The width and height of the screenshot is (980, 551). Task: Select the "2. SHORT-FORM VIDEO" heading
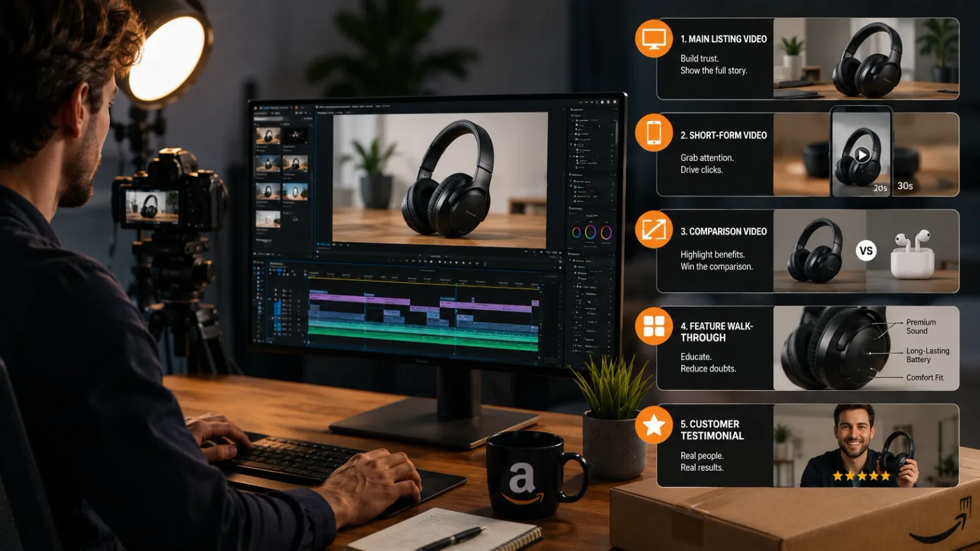tap(723, 135)
